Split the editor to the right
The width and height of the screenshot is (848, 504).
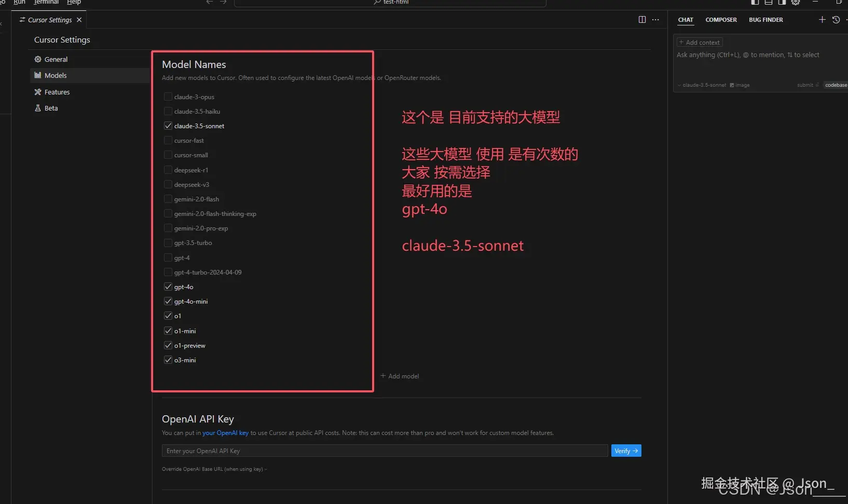pos(642,20)
